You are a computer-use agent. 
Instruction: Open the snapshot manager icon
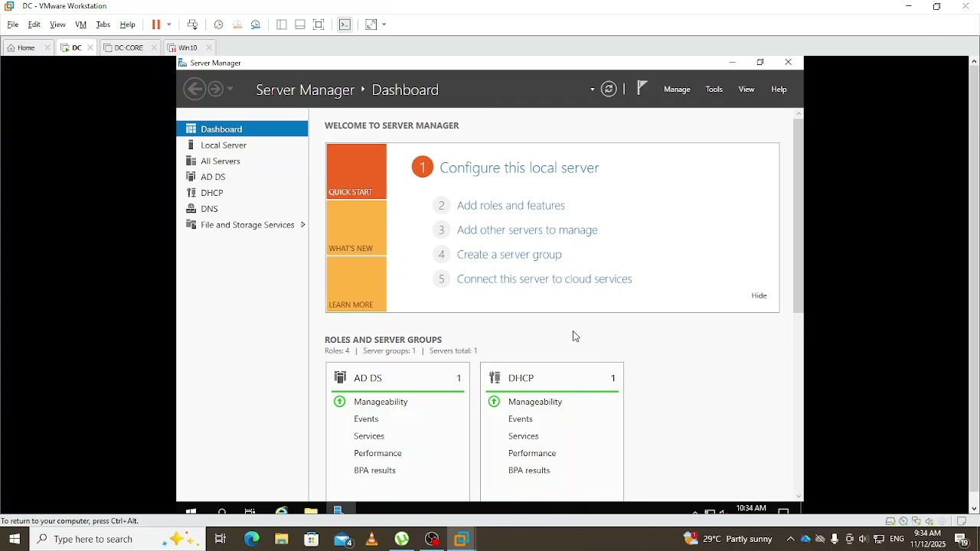coord(256,24)
